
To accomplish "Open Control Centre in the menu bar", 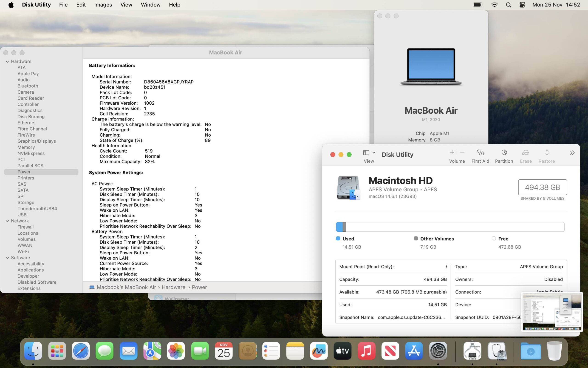I will [522, 5].
